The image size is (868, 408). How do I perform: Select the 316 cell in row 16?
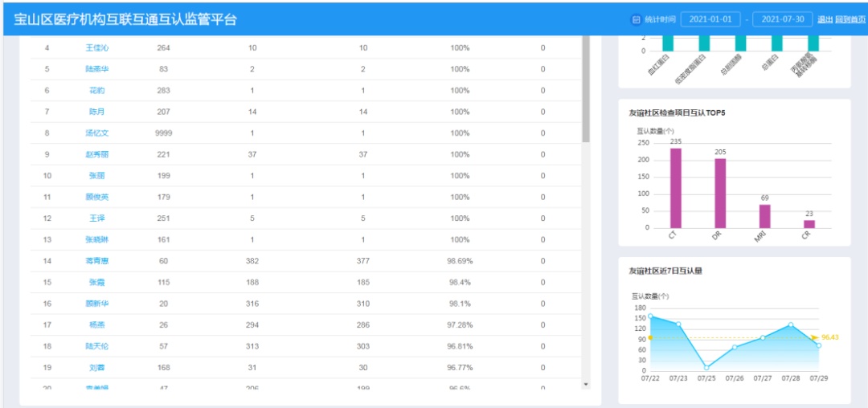(252, 304)
